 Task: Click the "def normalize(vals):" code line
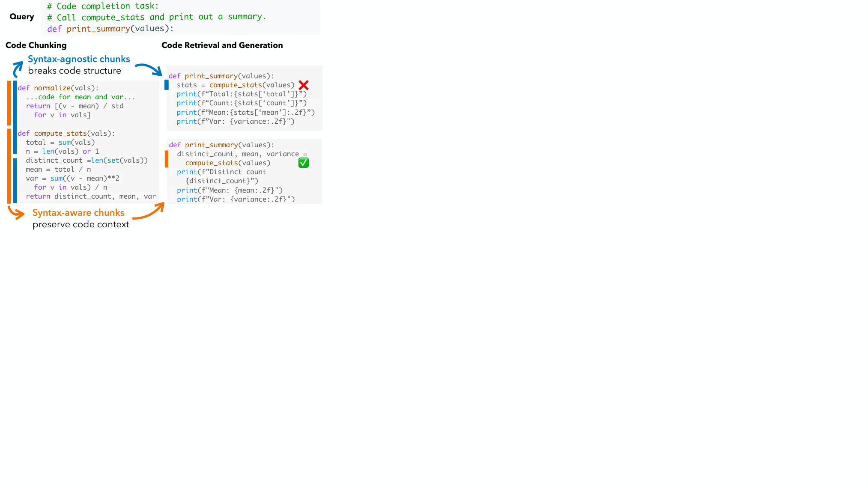coord(58,88)
